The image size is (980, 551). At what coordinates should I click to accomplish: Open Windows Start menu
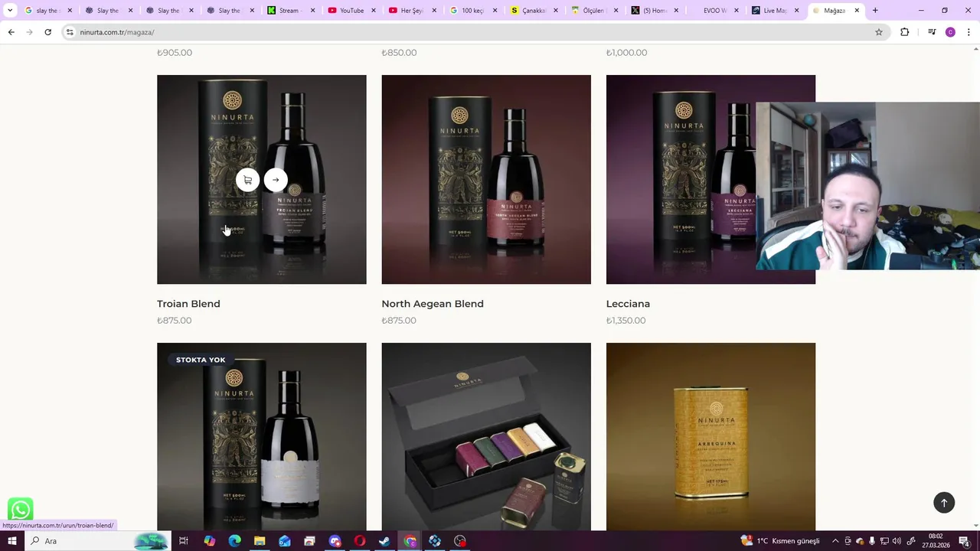[11, 541]
